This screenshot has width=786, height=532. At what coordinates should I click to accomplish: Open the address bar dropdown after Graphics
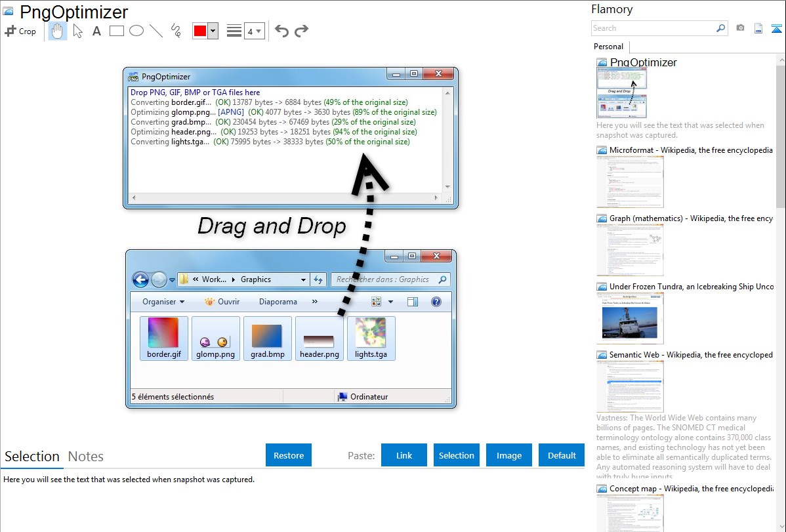(303, 280)
